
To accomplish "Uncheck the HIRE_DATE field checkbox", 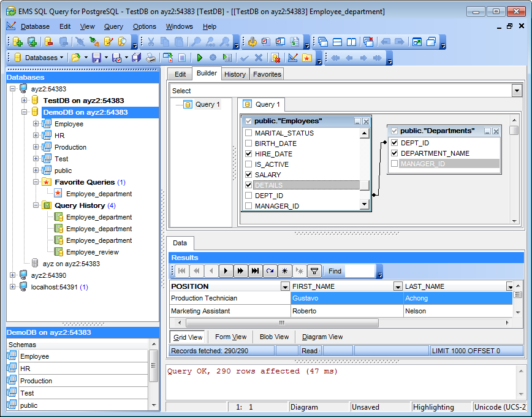I will [248, 154].
